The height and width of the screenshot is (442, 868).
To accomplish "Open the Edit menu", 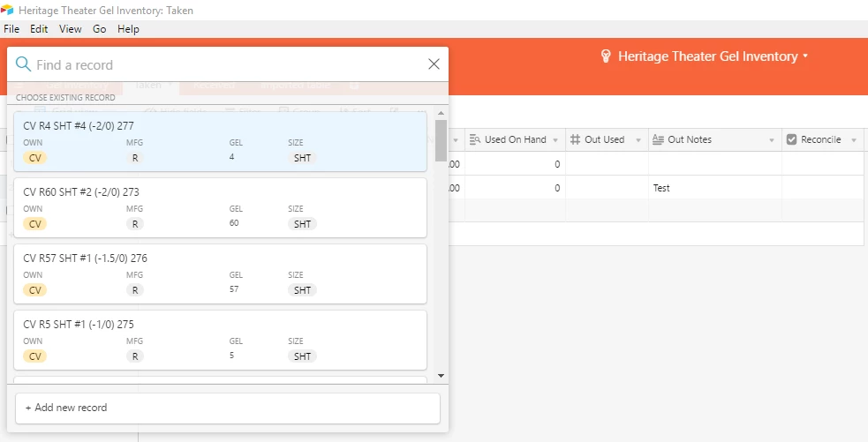I will tap(39, 29).
